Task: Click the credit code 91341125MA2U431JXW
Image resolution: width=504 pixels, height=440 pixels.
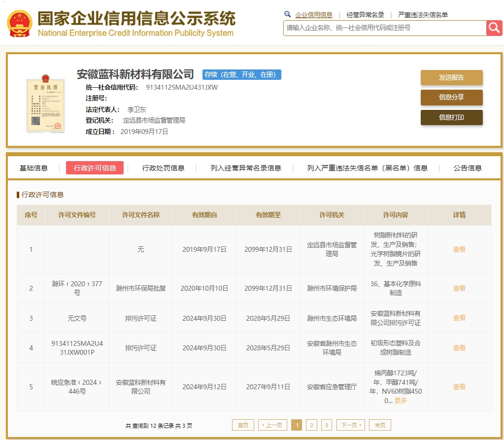Action: click(x=182, y=87)
